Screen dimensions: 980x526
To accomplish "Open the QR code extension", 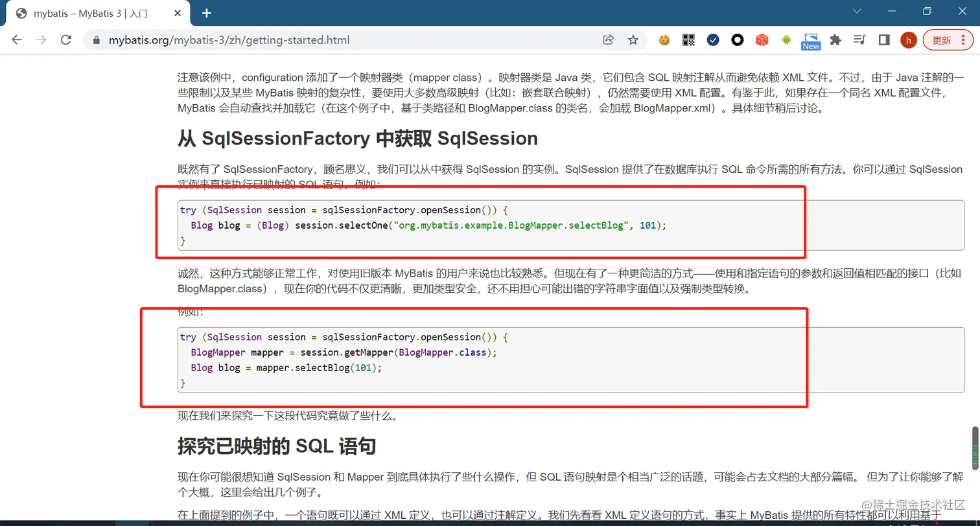I will click(x=688, y=40).
